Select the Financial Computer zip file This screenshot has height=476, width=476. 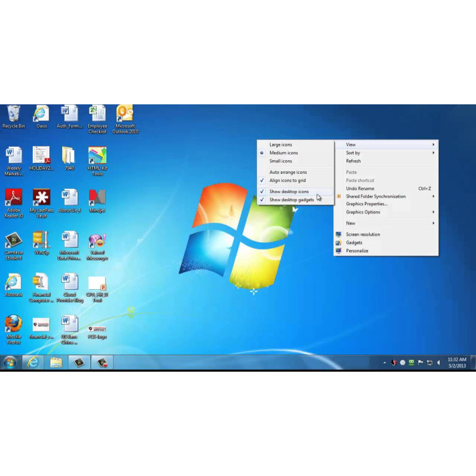(42, 288)
